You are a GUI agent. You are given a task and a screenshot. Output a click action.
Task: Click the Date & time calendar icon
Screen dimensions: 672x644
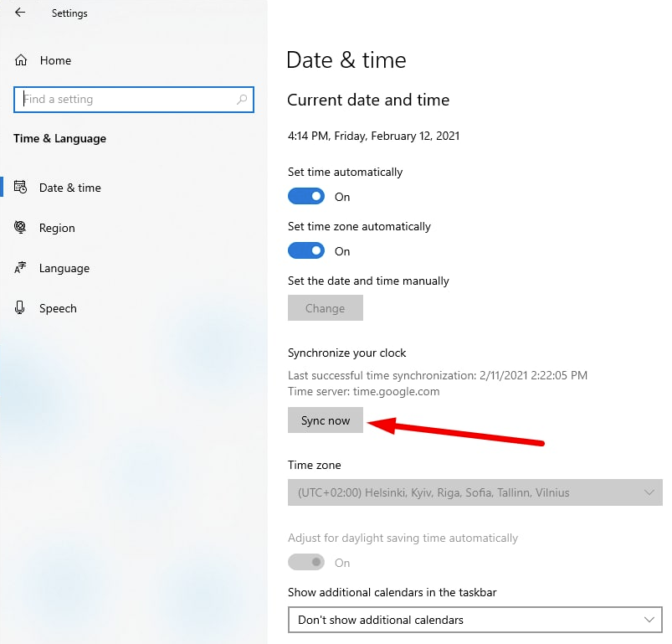[21, 188]
